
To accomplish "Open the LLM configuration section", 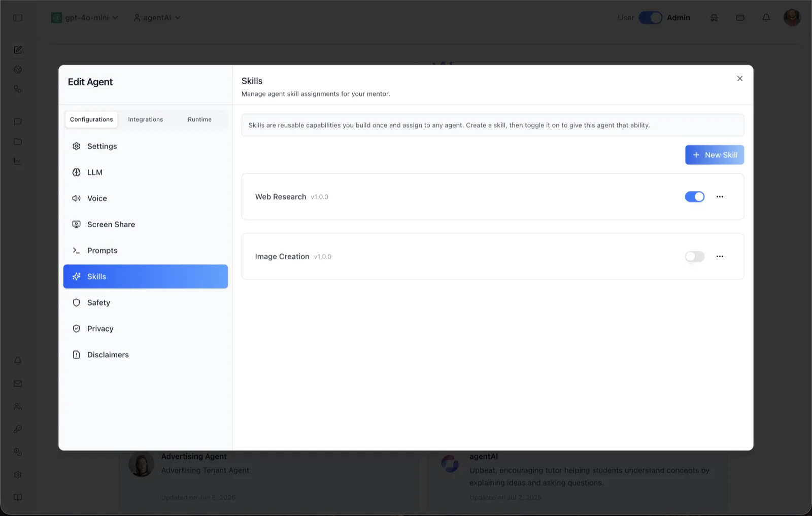I will [146, 173].
